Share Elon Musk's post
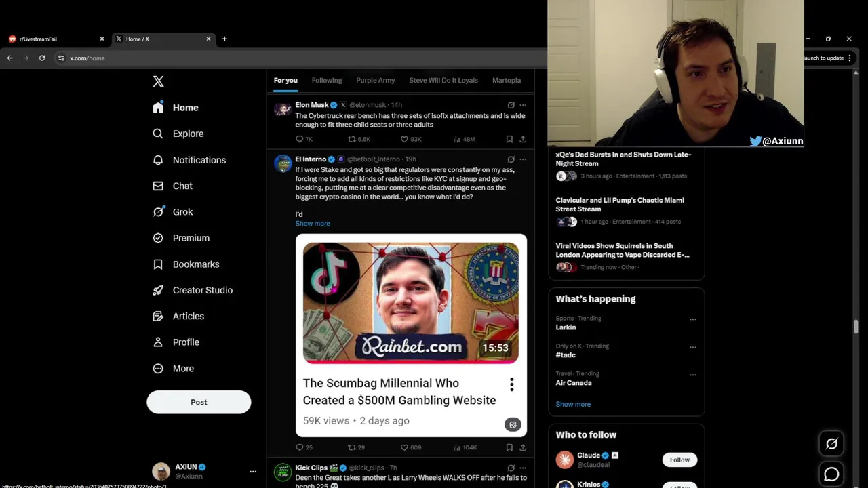This screenshot has width=868, height=488. 523,139
